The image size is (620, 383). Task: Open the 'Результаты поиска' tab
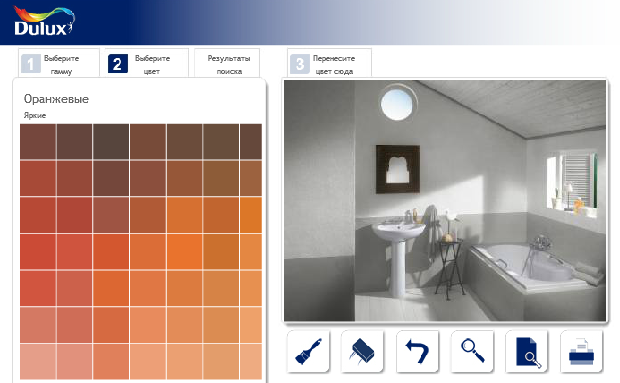[x=227, y=63]
